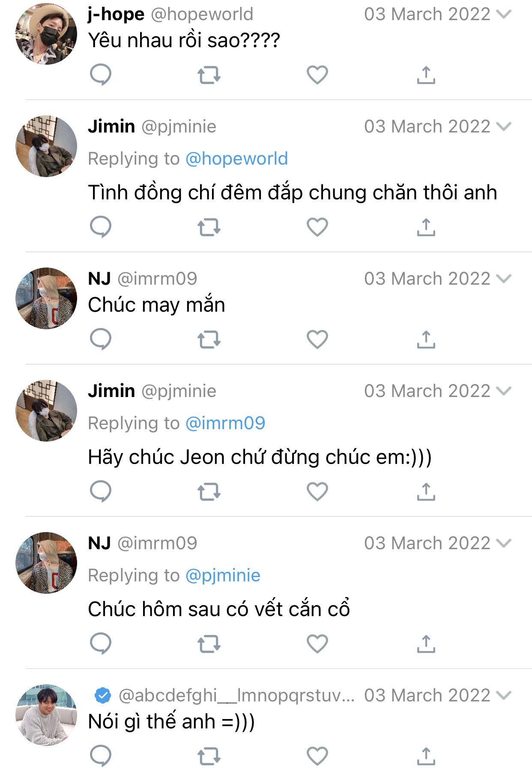Screen dimensions: 532x776
Task: Open the chevron menu on j-hope's tweet
Action: (504, 14)
